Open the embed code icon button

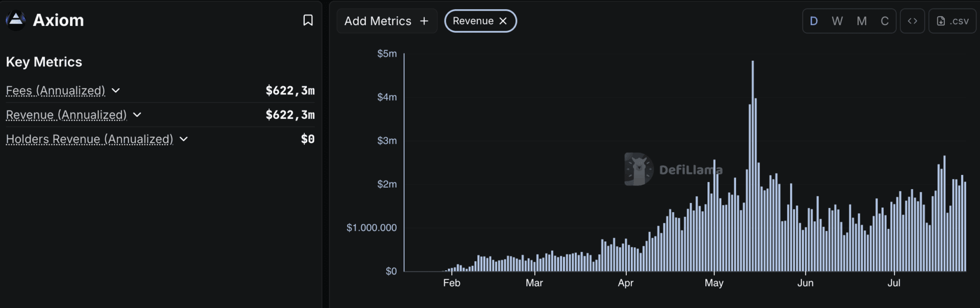[x=912, y=21]
